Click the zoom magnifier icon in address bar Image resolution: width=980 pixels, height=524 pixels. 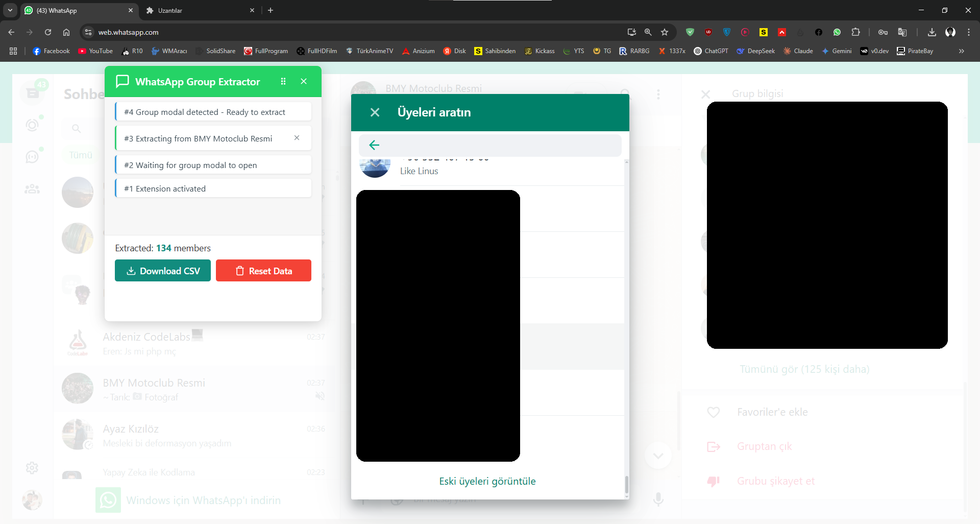pyautogui.click(x=648, y=32)
